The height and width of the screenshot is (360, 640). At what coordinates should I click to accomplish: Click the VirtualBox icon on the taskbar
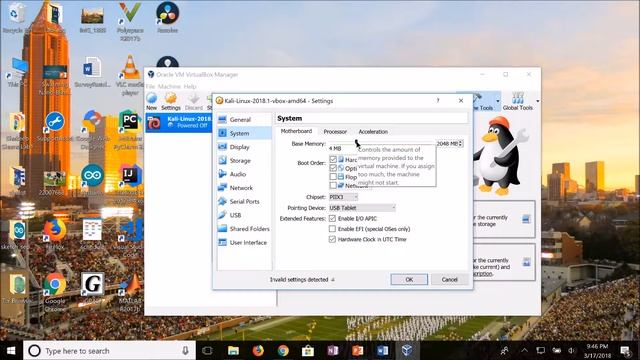coord(407,351)
